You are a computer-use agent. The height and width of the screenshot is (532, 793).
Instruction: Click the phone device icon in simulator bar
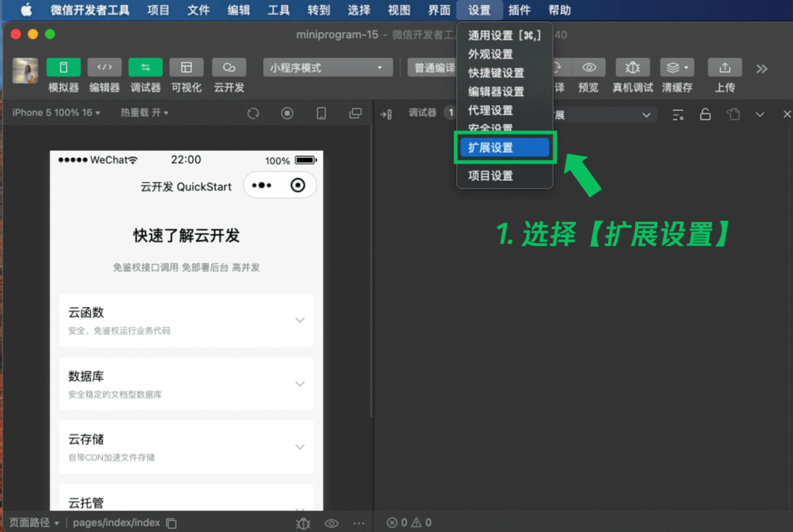[x=321, y=113]
